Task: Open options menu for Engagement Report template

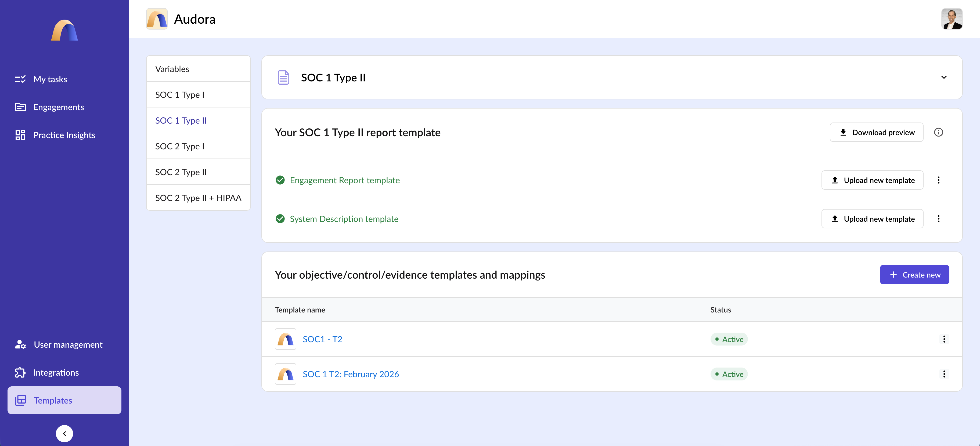Action: pyautogui.click(x=938, y=180)
